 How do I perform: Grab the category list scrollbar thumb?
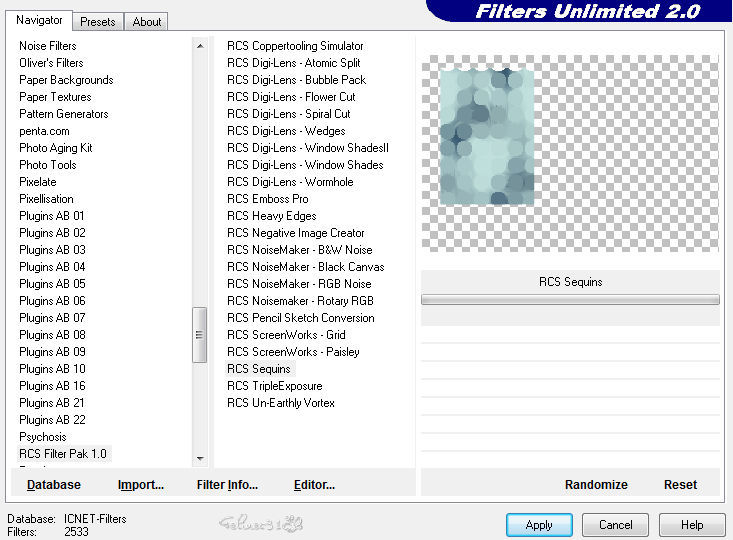pyautogui.click(x=200, y=335)
